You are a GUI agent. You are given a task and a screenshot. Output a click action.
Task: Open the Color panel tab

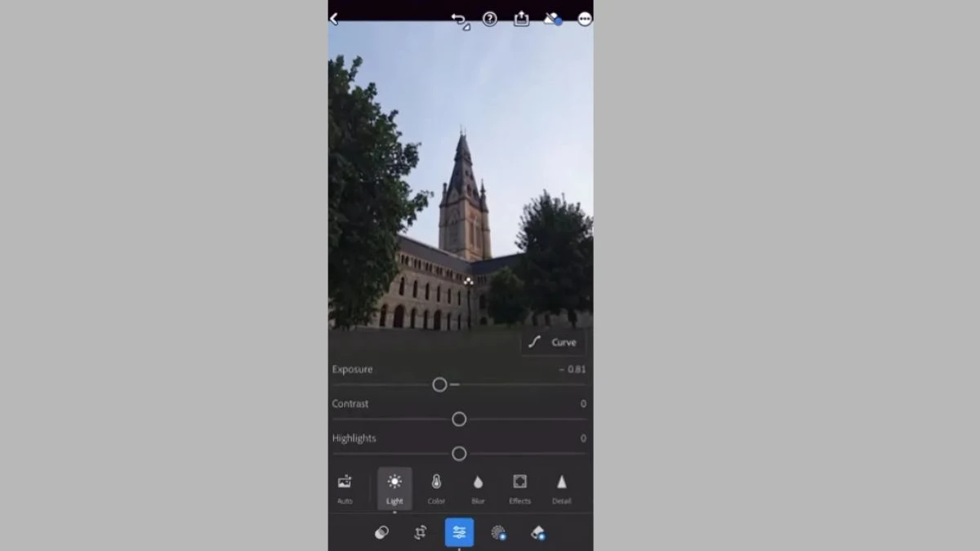[x=436, y=489]
